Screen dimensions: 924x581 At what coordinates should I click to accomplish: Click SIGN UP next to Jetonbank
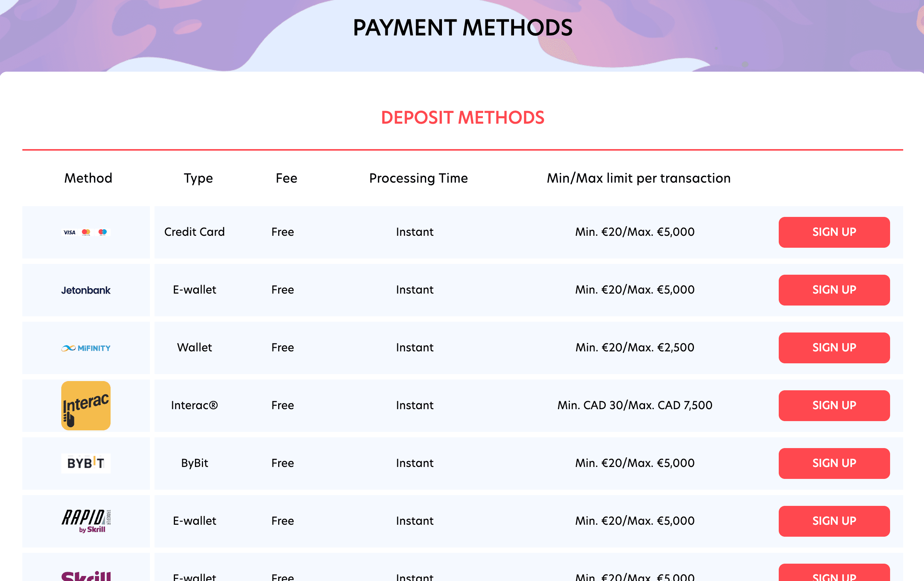(834, 290)
